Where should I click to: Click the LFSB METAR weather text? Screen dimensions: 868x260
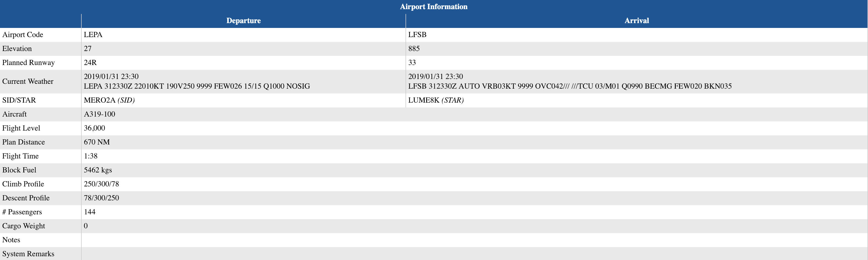[x=569, y=86]
